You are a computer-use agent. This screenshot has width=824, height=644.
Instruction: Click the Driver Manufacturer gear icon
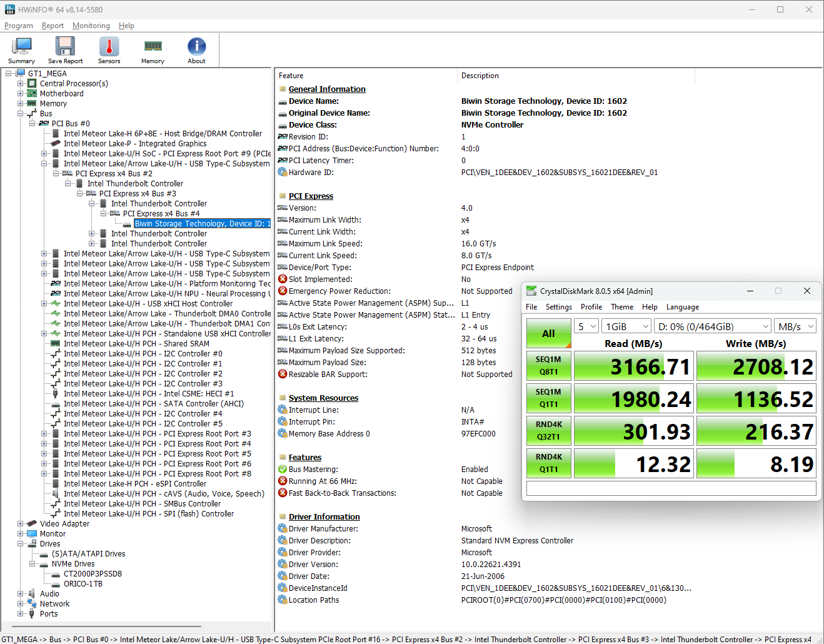point(283,528)
